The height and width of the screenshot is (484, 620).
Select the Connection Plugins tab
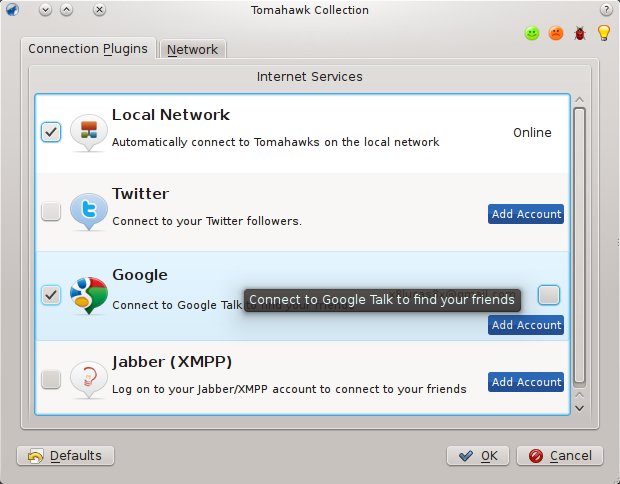pyautogui.click(x=88, y=49)
